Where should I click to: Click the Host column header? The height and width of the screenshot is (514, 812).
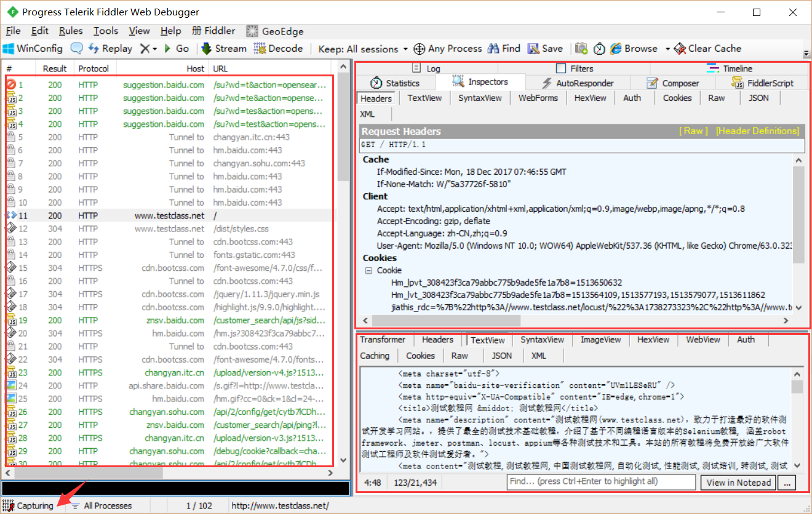[x=162, y=68]
